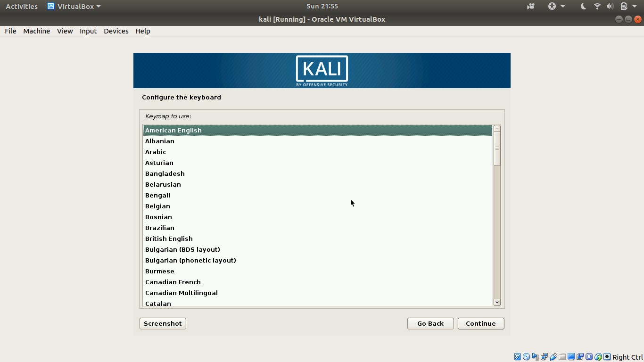Select Asturian keymap
This screenshot has width=644, height=362.
click(318, 163)
